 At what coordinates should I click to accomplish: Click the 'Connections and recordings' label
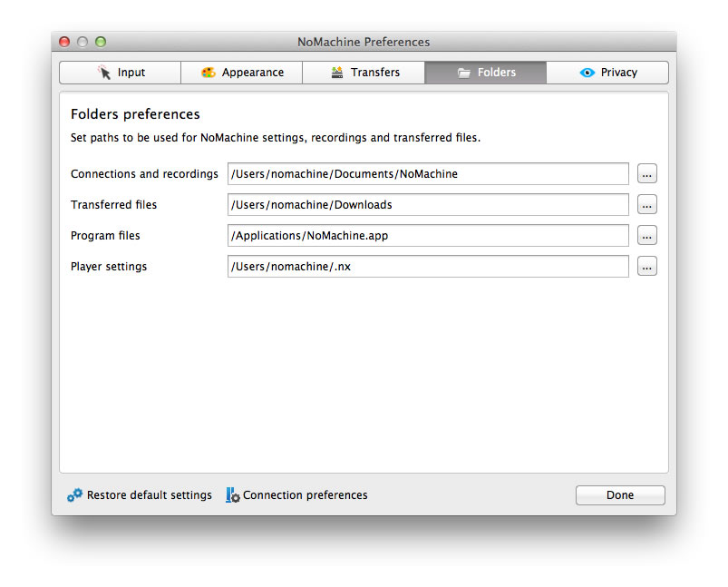(x=144, y=174)
